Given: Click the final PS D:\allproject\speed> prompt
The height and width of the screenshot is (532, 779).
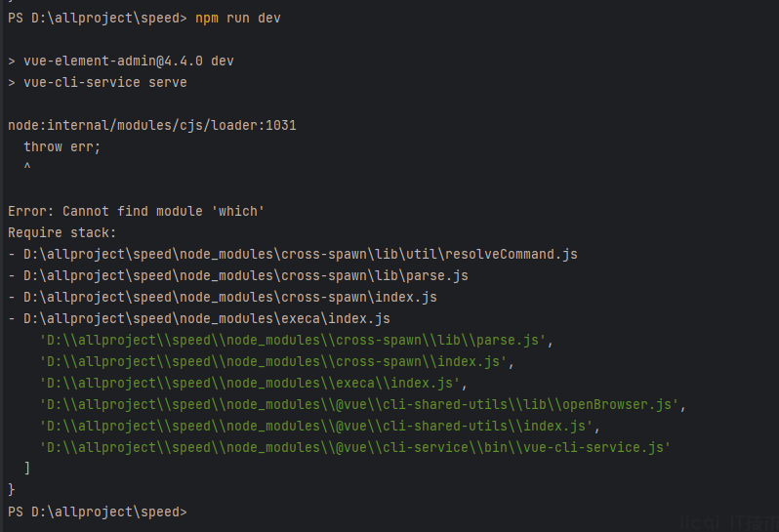Looking at the screenshot, I should [98, 512].
